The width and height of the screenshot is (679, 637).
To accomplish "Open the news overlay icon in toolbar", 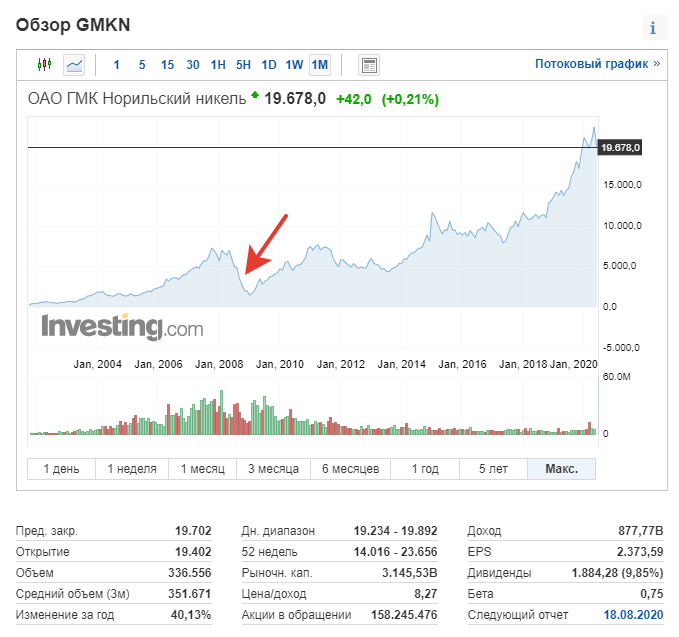I will click(x=369, y=65).
